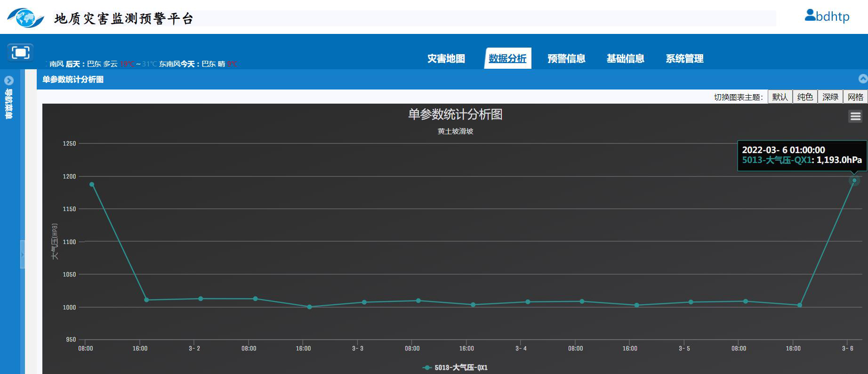Select the 数据分析 tab
The width and height of the screenshot is (868, 374).
pos(507,59)
